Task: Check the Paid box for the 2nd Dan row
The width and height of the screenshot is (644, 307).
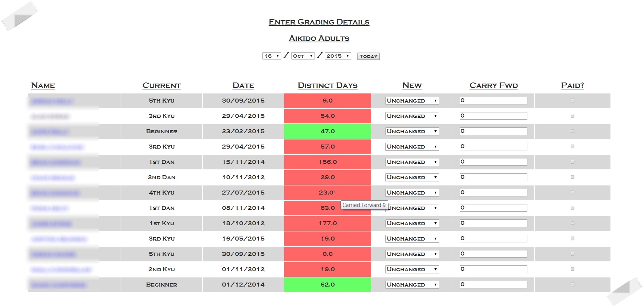Action: (572, 177)
